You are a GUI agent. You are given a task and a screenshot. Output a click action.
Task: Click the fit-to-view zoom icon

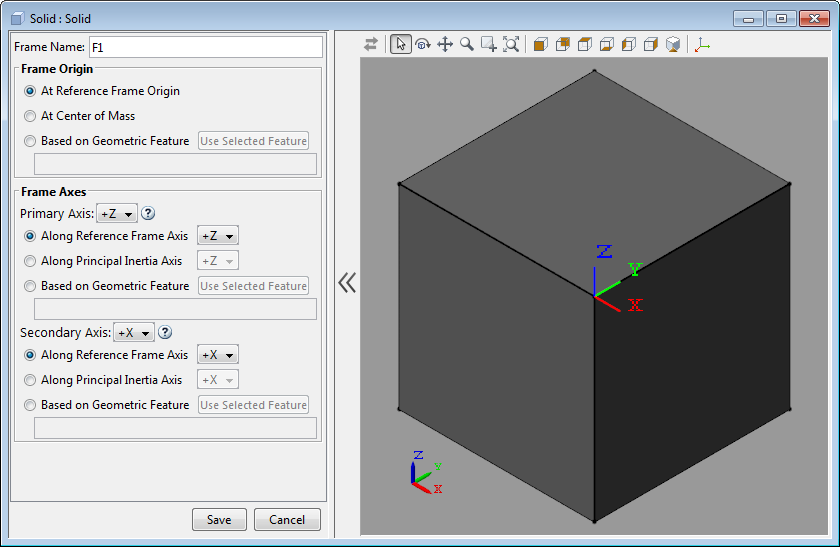511,44
